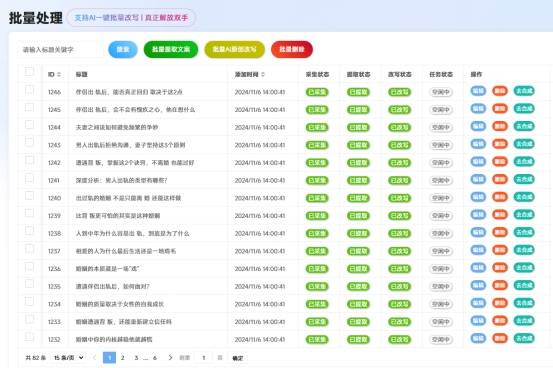Click the yellow 批量AI原创改写 button
The height and width of the screenshot is (368, 553).
click(x=235, y=49)
